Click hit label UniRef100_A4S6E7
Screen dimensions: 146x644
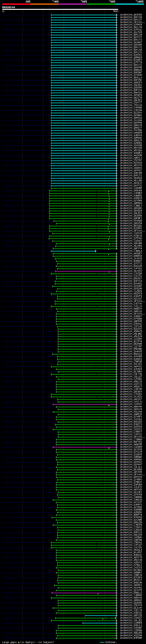pos(131,254)
